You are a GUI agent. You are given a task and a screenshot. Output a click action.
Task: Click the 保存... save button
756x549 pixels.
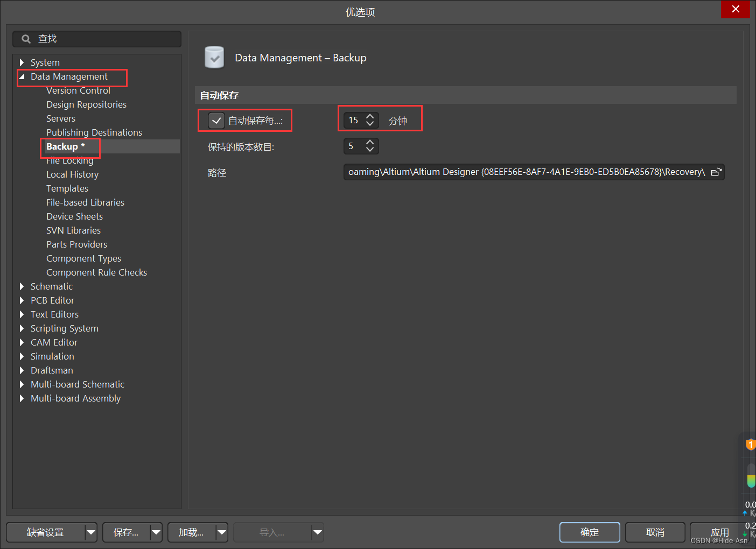126,532
